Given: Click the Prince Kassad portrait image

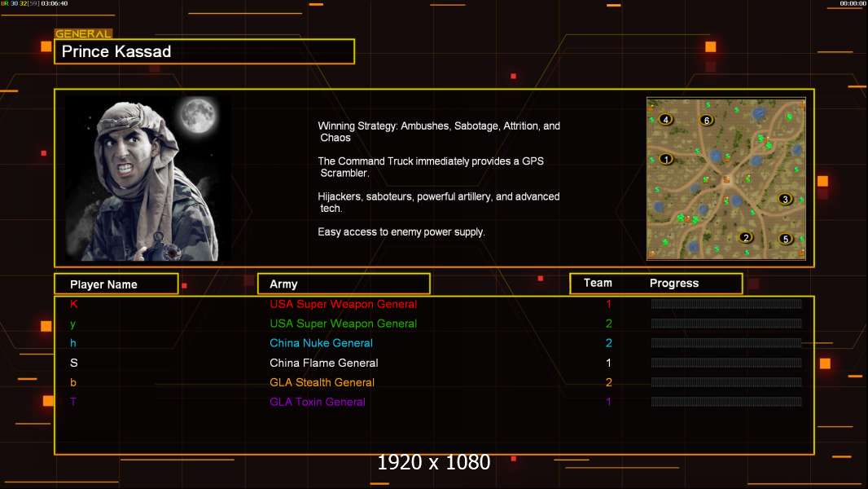Looking at the screenshot, I should coord(148,178).
